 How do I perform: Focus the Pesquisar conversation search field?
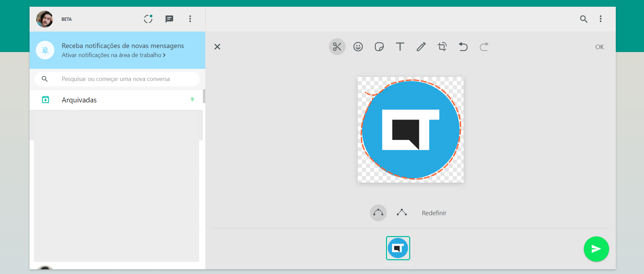[x=117, y=79]
